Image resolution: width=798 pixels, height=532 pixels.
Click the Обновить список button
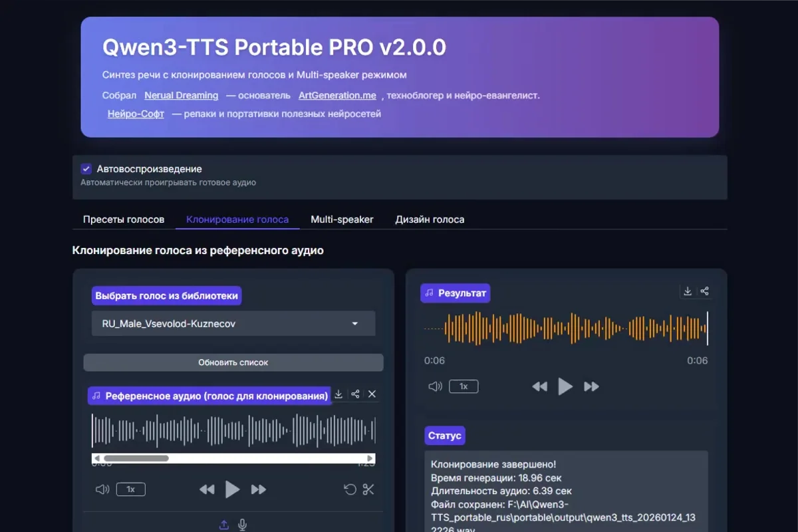233,362
